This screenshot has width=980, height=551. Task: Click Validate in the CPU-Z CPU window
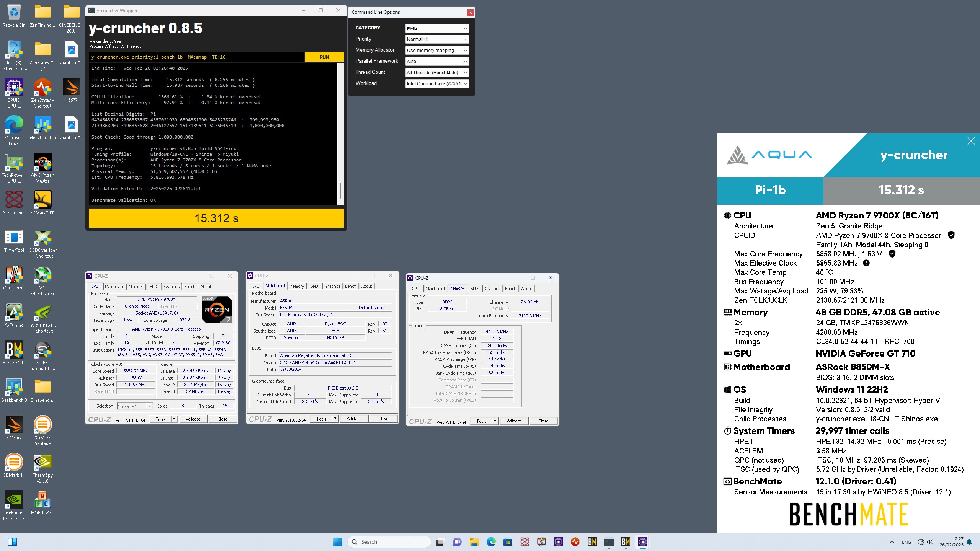click(193, 419)
